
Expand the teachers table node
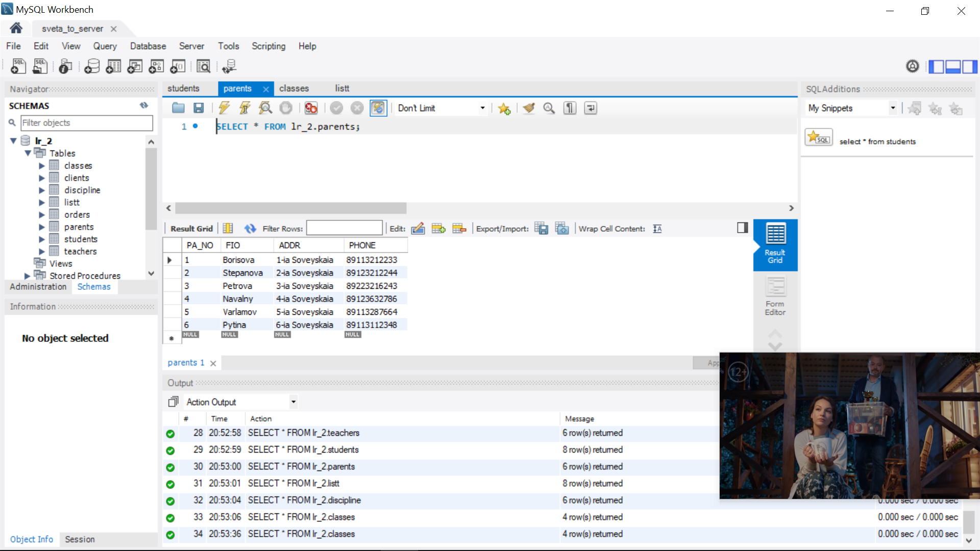[42, 252]
